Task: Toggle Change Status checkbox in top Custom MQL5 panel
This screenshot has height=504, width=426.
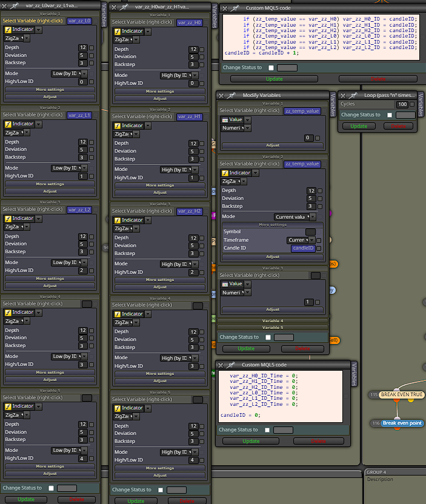Action: tap(271, 68)
